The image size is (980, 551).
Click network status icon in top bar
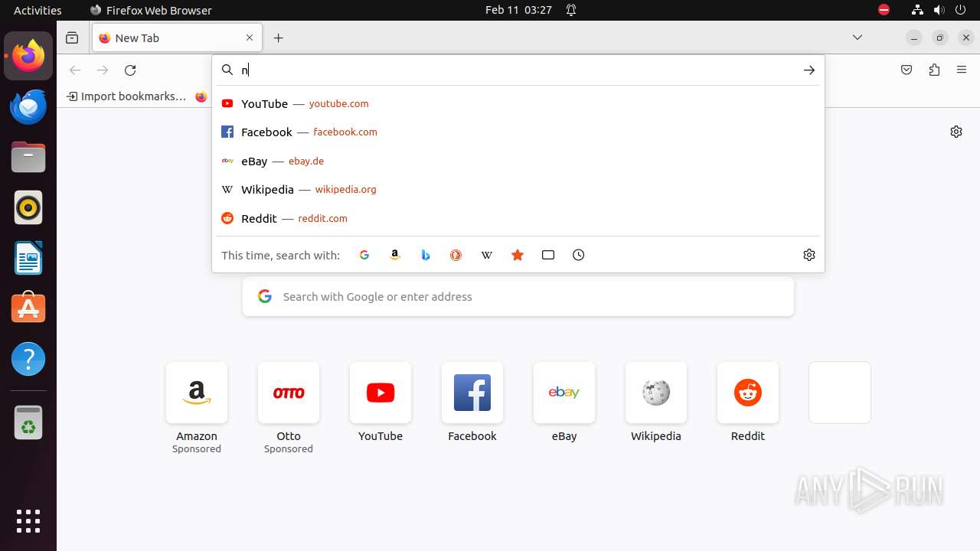918,10
